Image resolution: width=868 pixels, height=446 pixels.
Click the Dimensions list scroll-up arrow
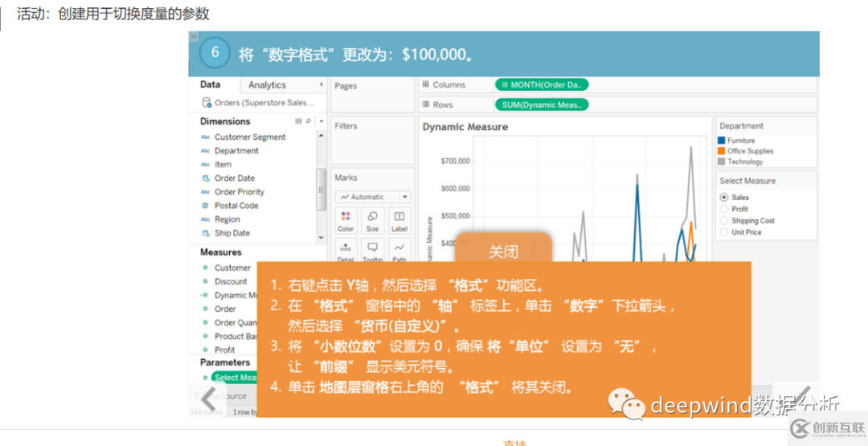(x=321, y=136)
